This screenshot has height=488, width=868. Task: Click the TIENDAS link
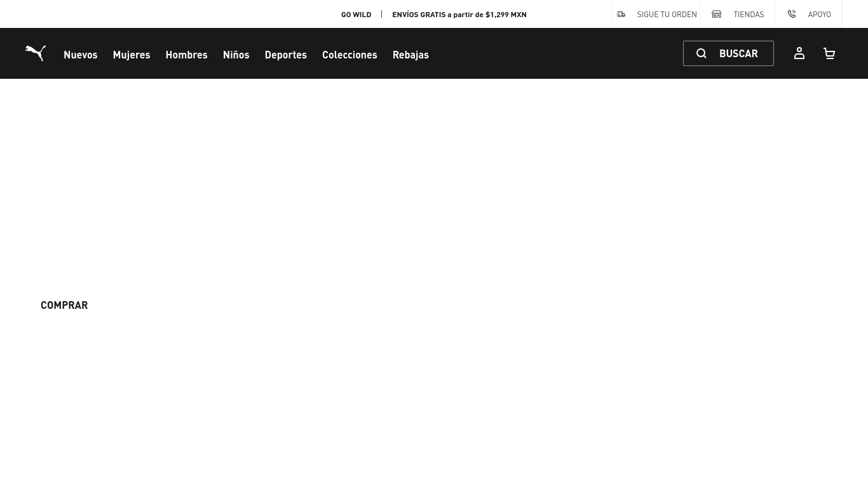pyautogui.click(x=749, y=14)
